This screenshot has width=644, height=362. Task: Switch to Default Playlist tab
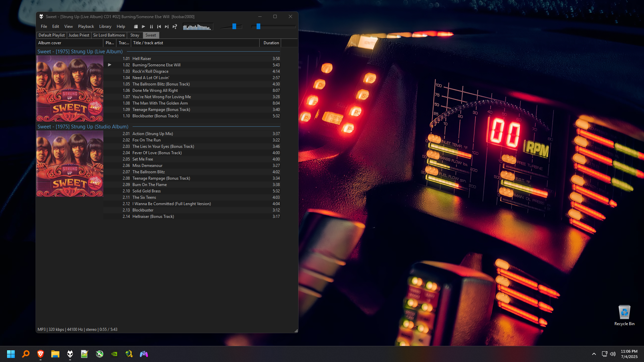(52, 35)
